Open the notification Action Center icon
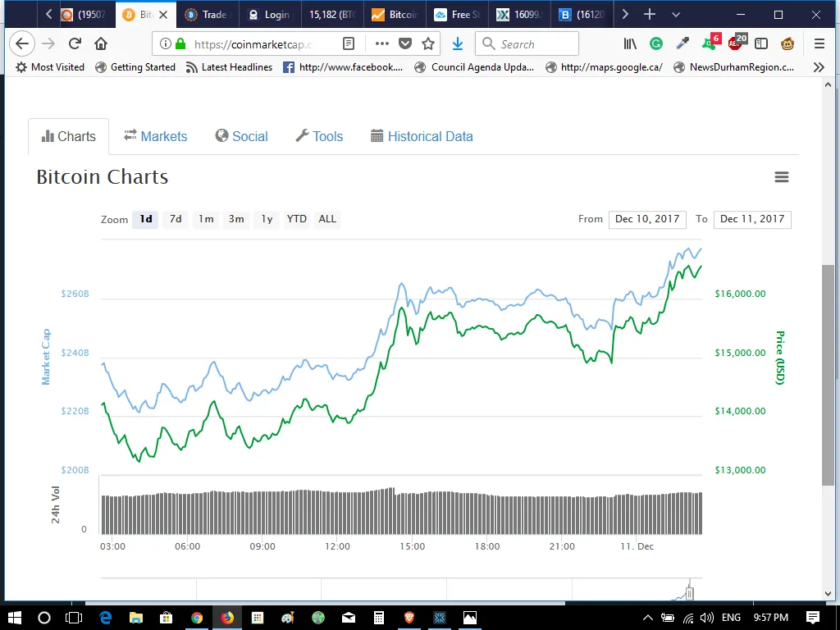840x630 pixels. pyautogui.click(x=813, y=618)
